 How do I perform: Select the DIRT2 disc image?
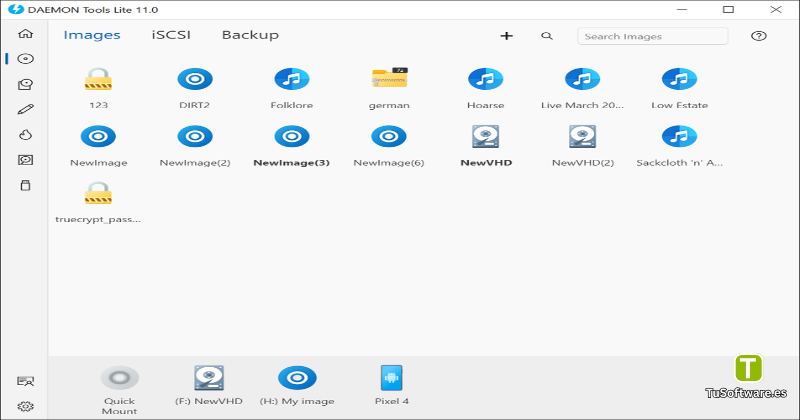click(195, 79)
